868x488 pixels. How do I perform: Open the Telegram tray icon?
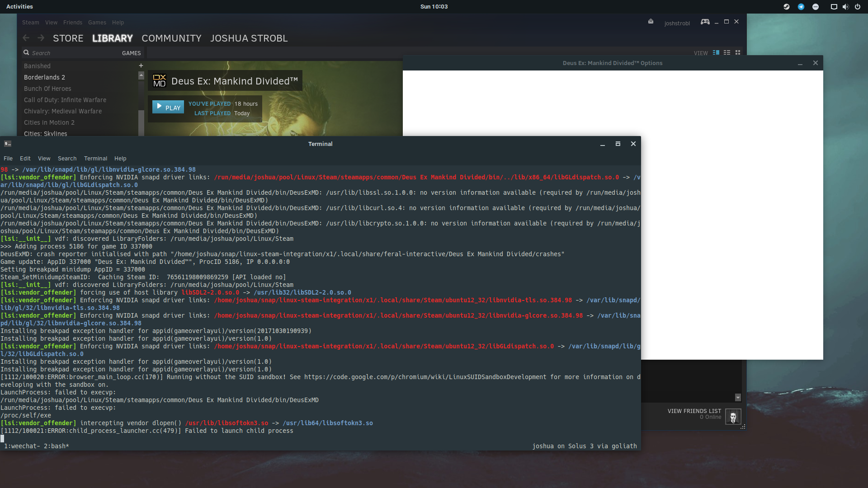pos(801,7)
